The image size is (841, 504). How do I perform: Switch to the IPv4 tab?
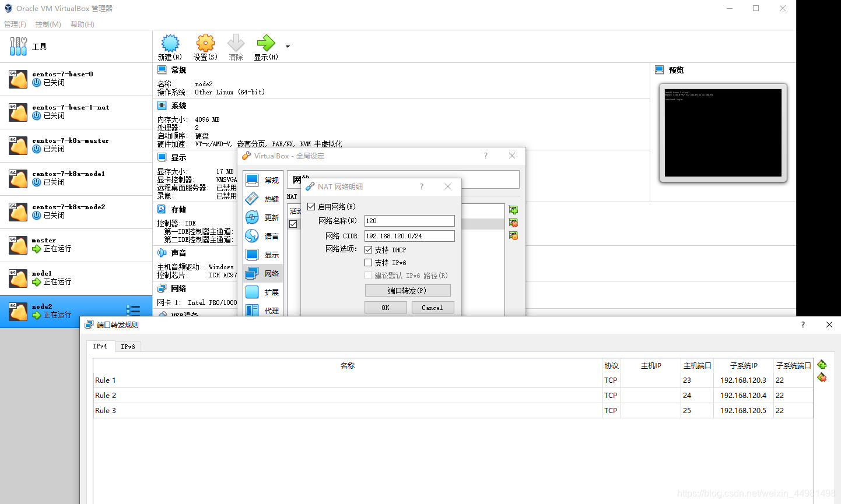click(x=100, y=346)
